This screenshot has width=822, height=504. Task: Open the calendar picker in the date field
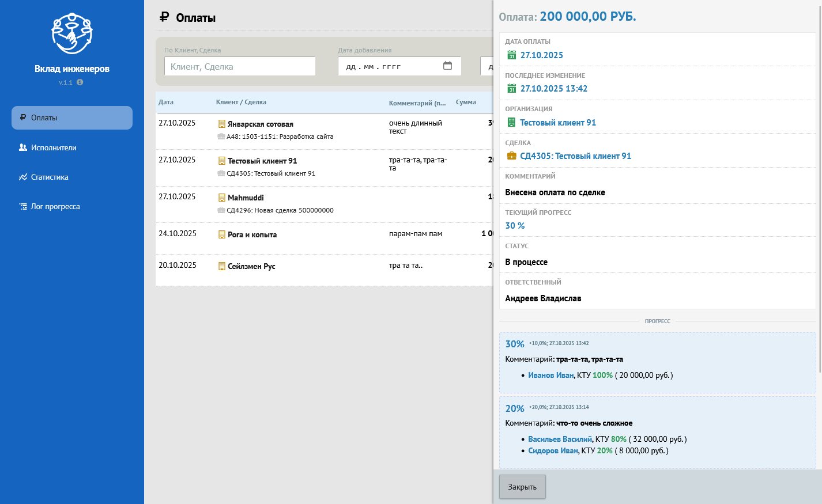pos(447,66)
